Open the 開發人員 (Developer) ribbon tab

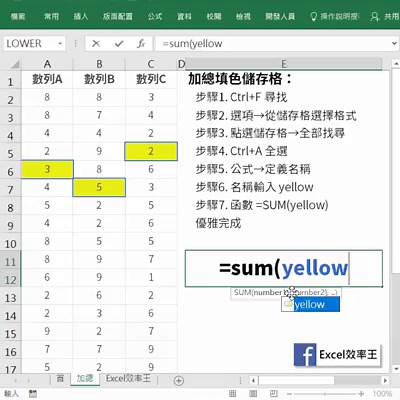pyautogui.click(x=280, y=16)
